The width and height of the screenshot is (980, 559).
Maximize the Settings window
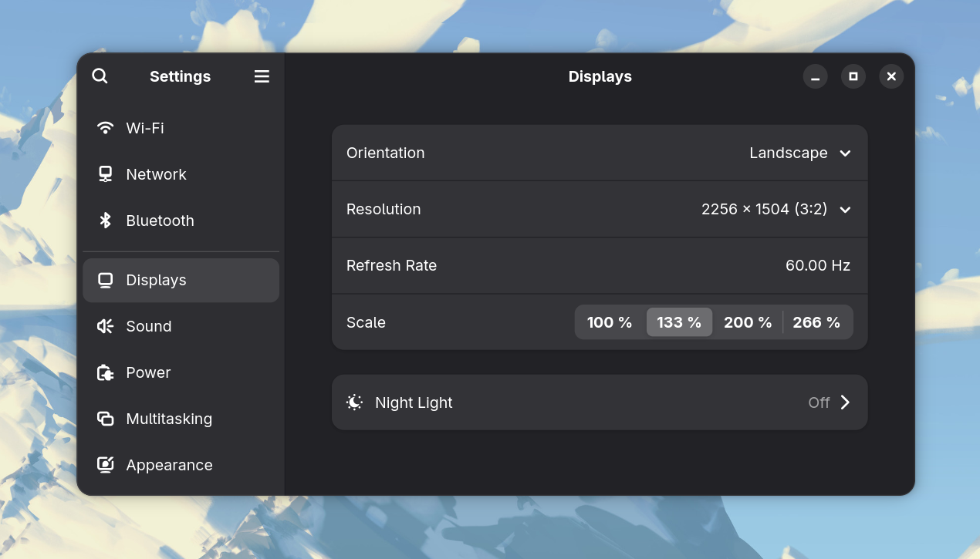[853, 76]
